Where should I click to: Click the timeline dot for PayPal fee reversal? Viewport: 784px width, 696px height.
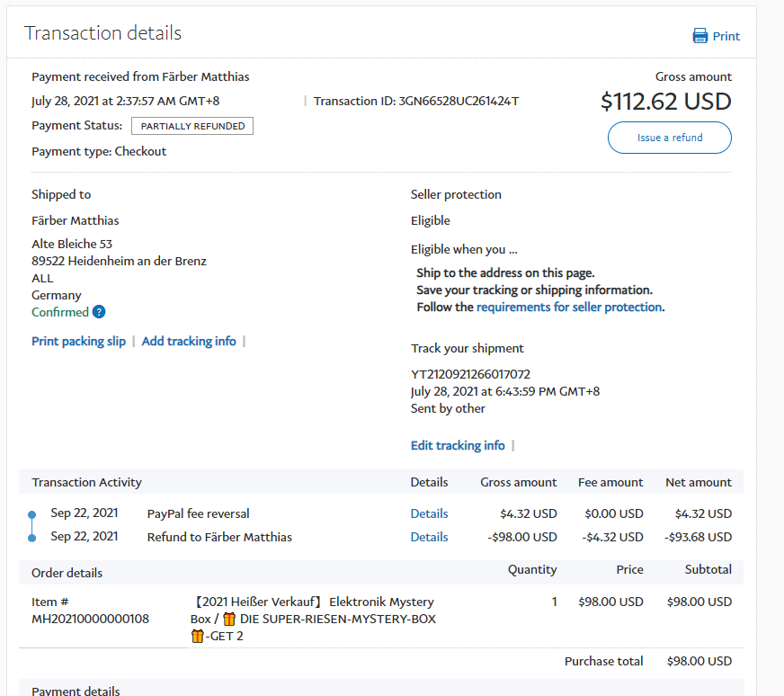coord(32,514)
